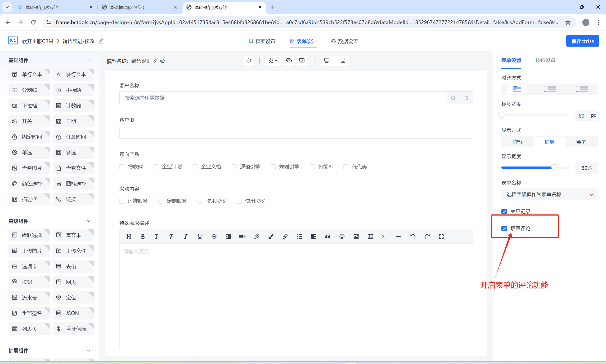Open the 表单名称 field dropdown
This screenshot has width=606, height=364.
(x=550, y=194)
